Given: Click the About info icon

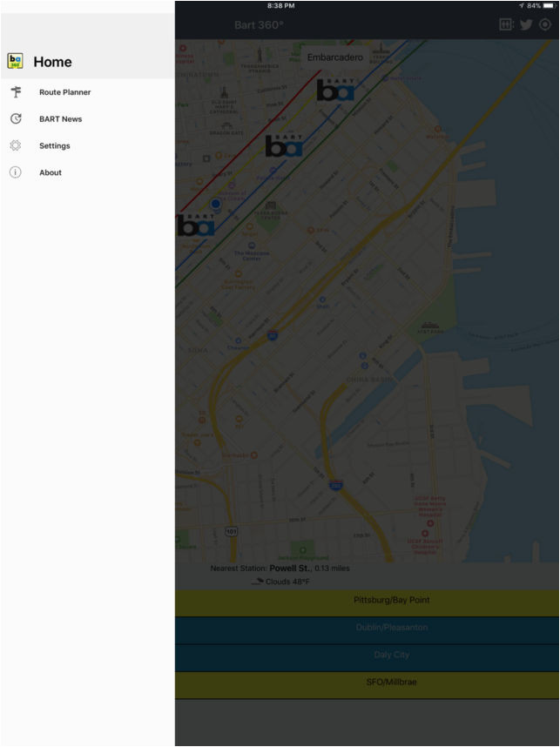Looking at the screenshot, I should coord(16,172).
